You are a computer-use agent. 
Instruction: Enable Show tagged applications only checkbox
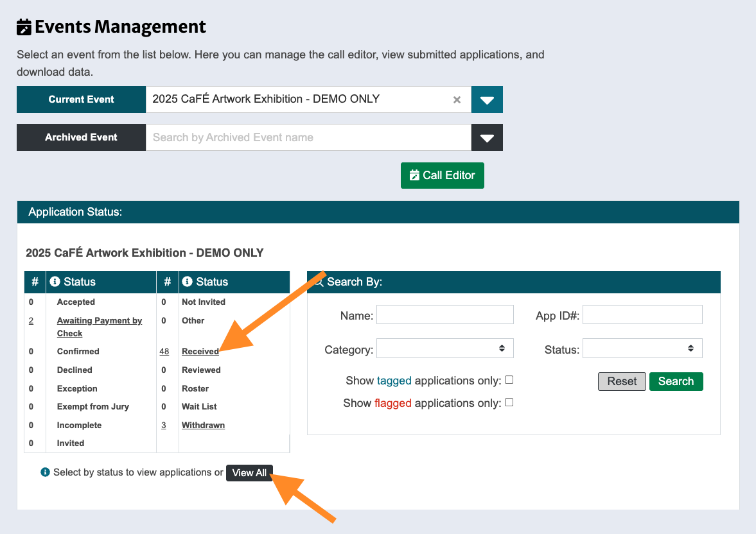coord(509,380)
